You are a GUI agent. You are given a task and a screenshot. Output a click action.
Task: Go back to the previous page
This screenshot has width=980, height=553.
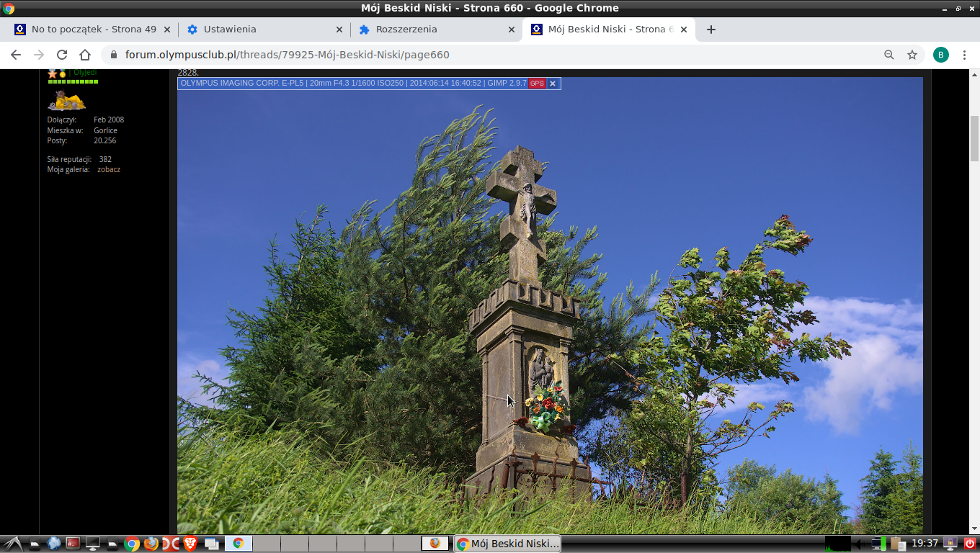click(x=16, y=55)
